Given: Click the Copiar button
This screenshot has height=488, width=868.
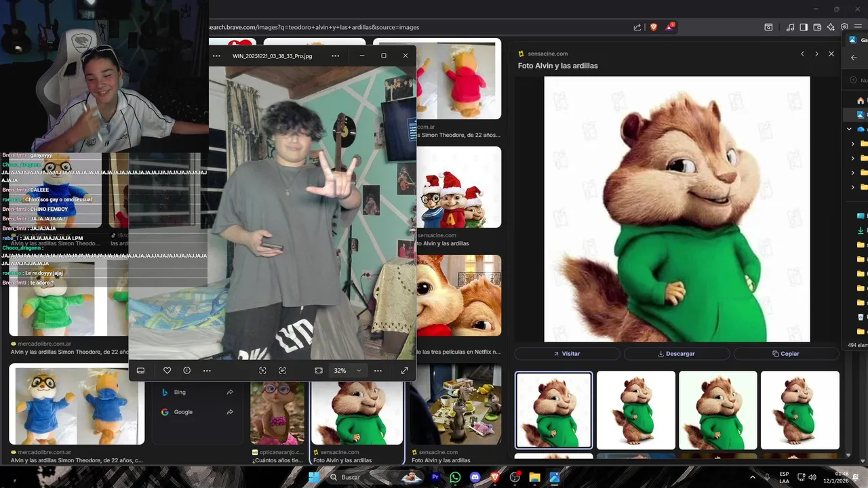Looking at the screenshot, I should [x=786, y=354].
